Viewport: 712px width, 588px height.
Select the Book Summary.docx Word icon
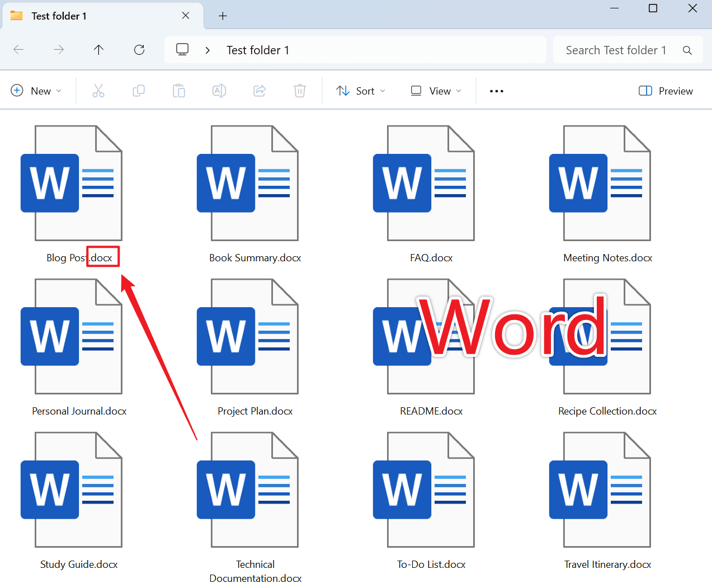[x=248, y=183]
